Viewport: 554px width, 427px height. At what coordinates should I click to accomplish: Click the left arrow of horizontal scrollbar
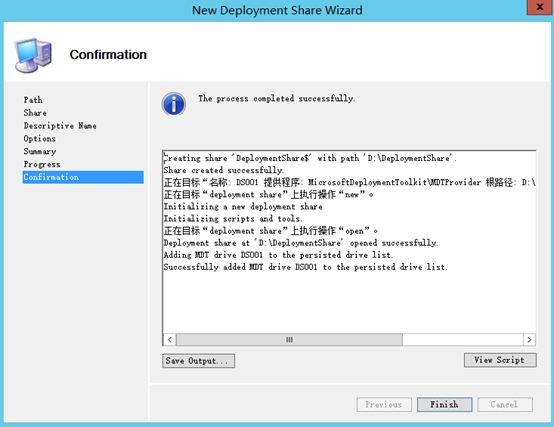[x=170, y=340]
